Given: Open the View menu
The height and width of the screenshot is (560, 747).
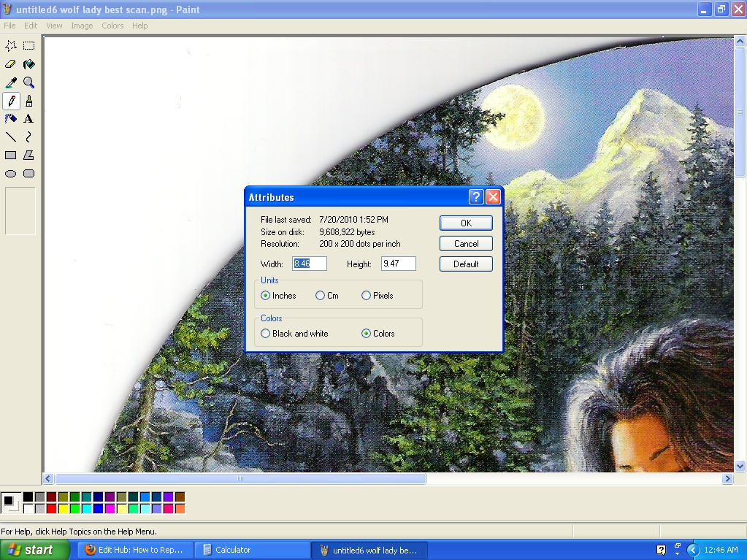Looking at the screenshot, I should point(54,26).
